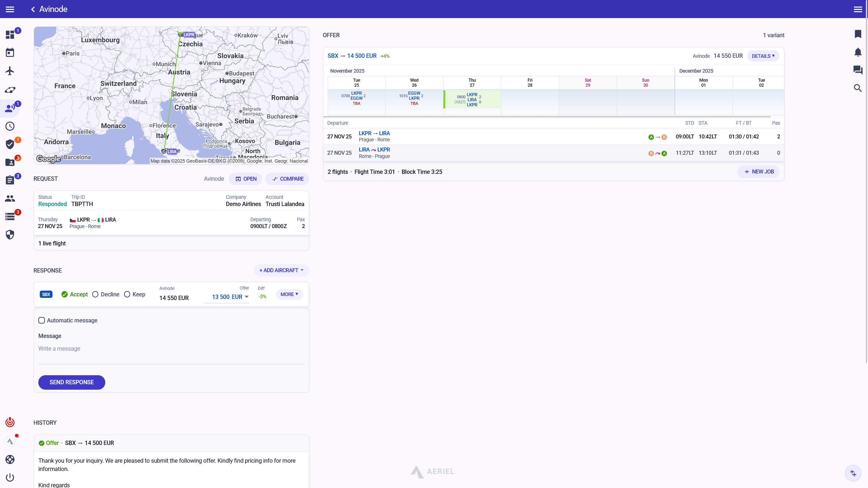Select the Decline radio option
Image resolution: width=868 pixels, height=488 pixels.
click(95, 294)
